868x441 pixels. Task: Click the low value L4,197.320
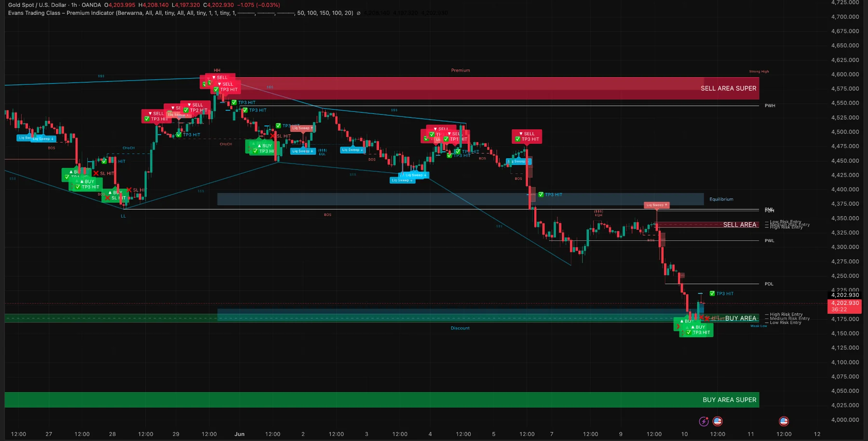point(186,5)
